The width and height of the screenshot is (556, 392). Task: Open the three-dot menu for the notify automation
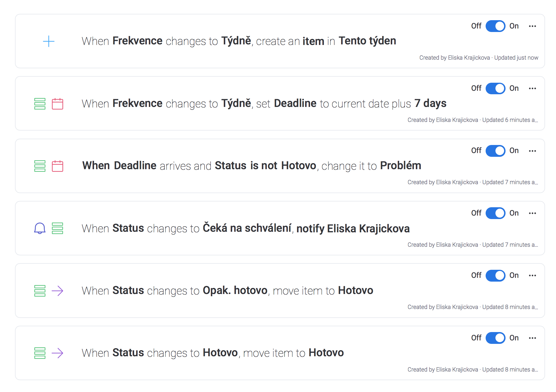point(532,213)
